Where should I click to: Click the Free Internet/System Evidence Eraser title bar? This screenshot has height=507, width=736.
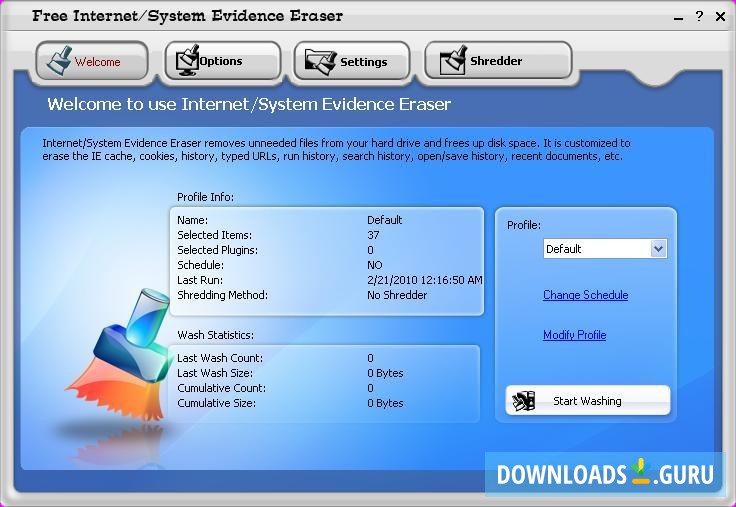pyautogui.click(x=187, y=16)
